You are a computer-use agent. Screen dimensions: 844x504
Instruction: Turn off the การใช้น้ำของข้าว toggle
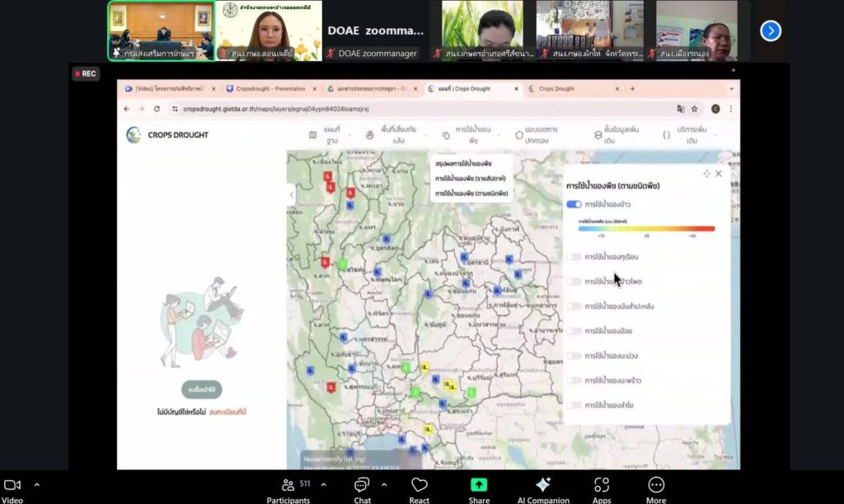pyautogui.click(x=574, y=204)
